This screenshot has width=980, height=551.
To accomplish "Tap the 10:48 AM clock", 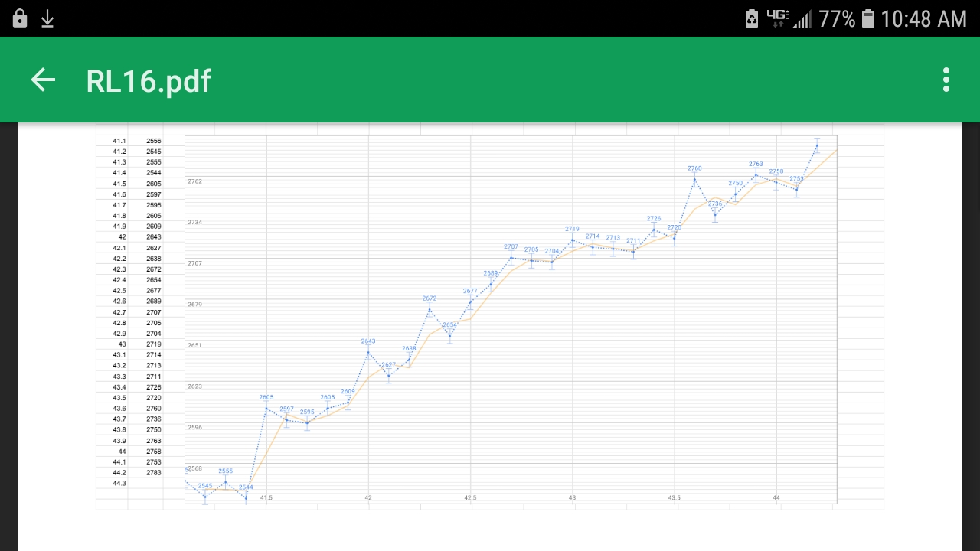I will click(x=923, y=18).
